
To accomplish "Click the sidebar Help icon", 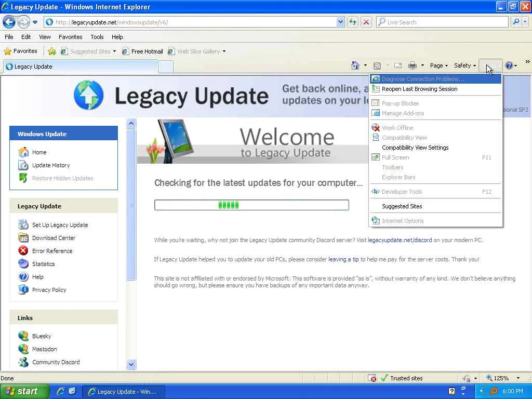I will [x=23, y=277].
